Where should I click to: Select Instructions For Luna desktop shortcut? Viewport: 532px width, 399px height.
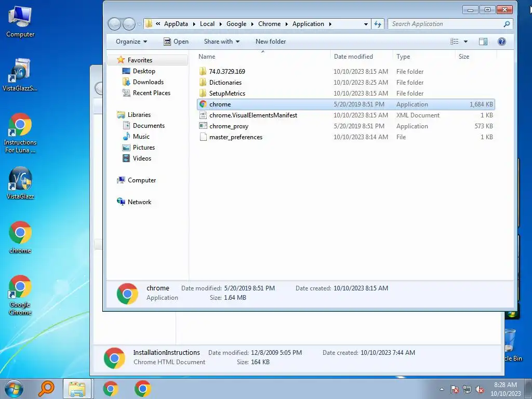(20, 133)
